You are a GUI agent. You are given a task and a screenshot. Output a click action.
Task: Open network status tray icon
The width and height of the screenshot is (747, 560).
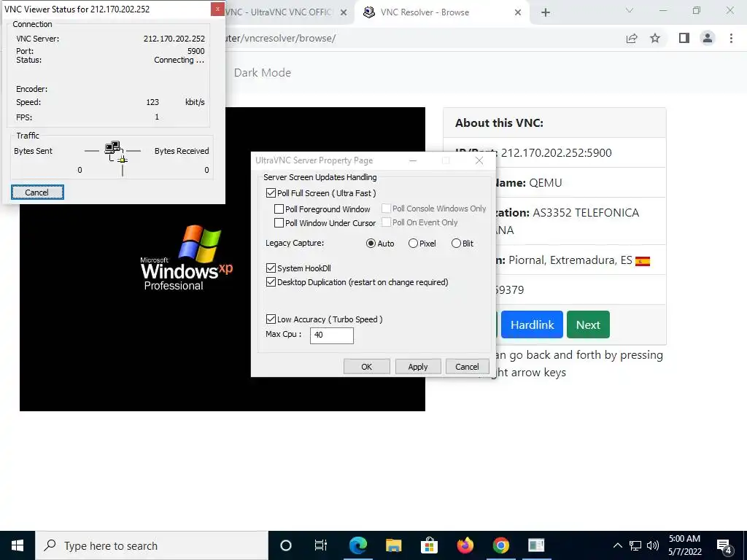point(635,545)
